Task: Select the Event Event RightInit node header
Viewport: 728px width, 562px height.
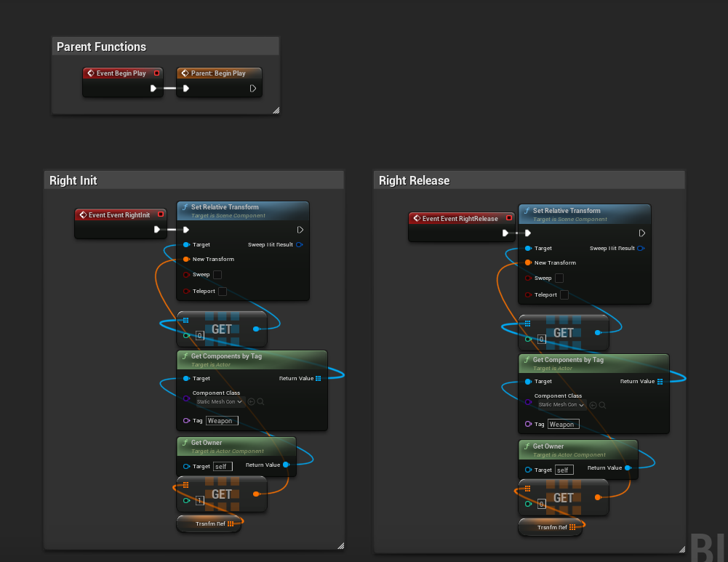Action: (x=121, y=215)
